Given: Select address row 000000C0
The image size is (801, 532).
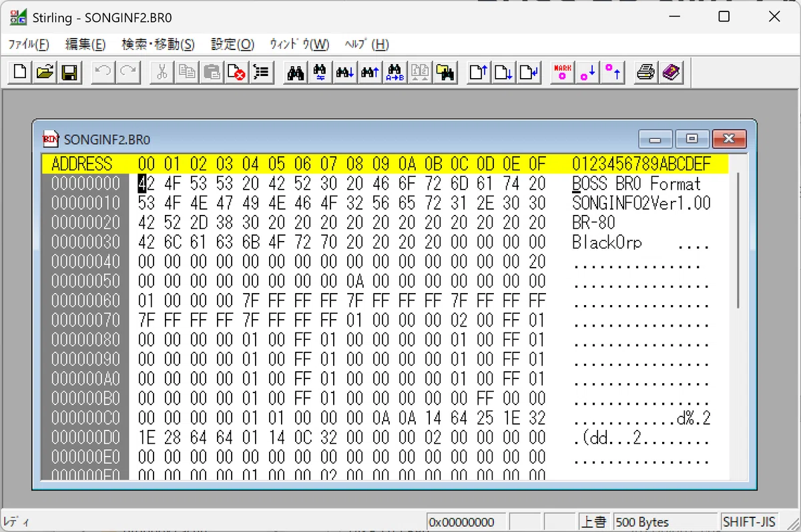Looking at the screenshot, I should point(86,418).
